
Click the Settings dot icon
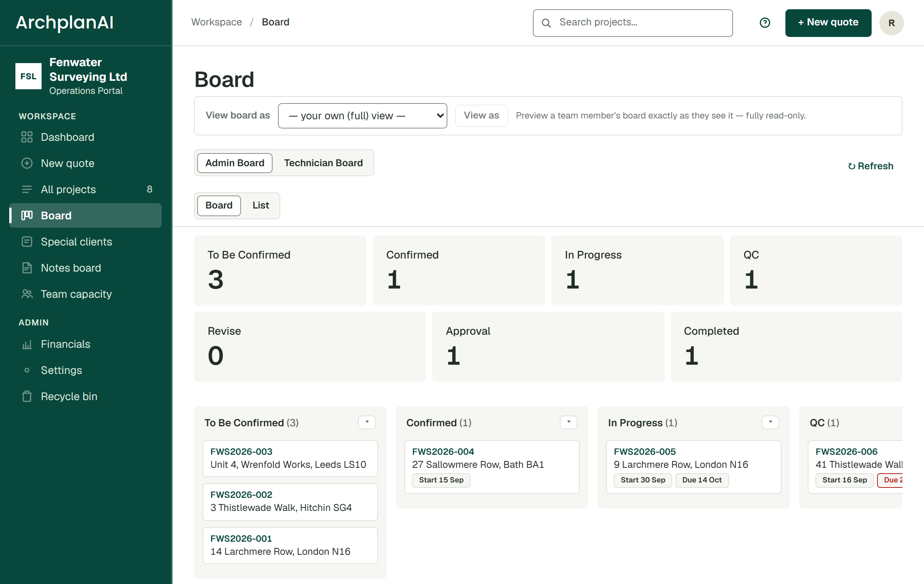27,370
